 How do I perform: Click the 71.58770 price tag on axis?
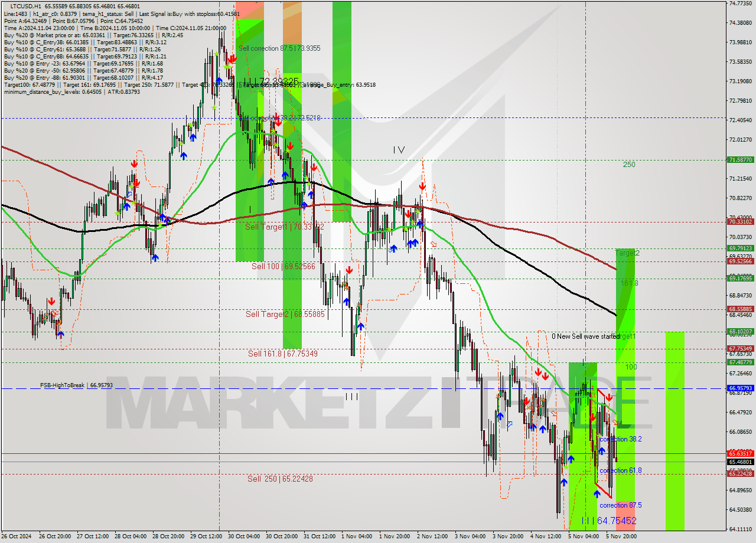tap(740, 160)
